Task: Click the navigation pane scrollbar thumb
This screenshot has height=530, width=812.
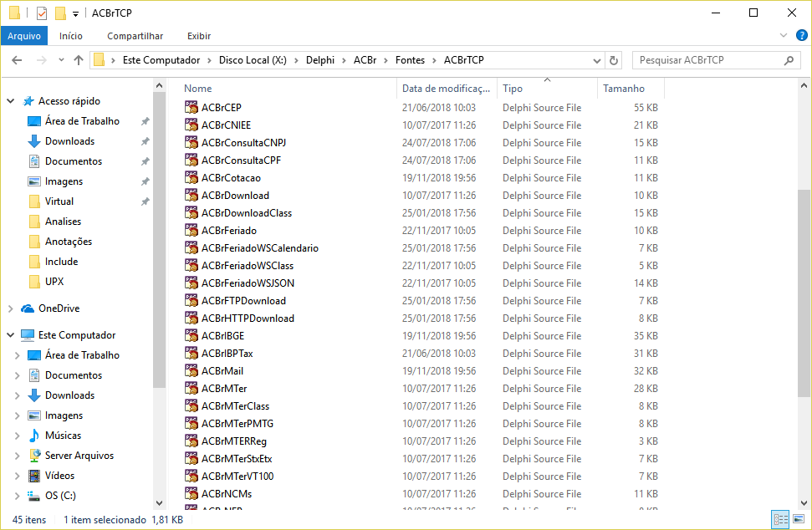Action: point(160,240)
